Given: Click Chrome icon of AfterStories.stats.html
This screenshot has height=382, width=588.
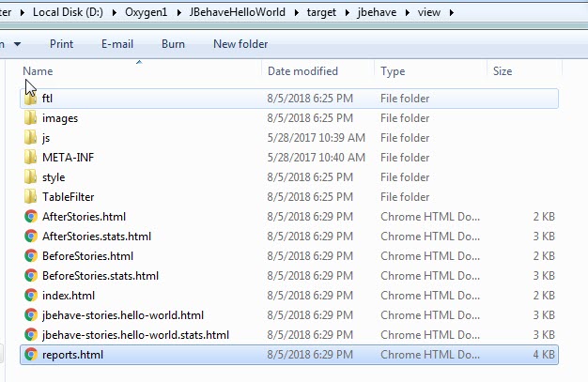Looking at the screenshot, I should point(31,237).
